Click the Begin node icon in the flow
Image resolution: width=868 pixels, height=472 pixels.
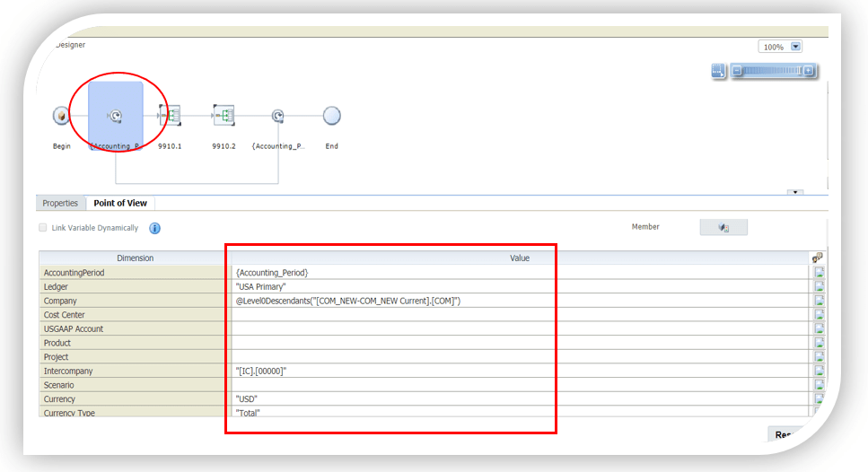(61, 117)
